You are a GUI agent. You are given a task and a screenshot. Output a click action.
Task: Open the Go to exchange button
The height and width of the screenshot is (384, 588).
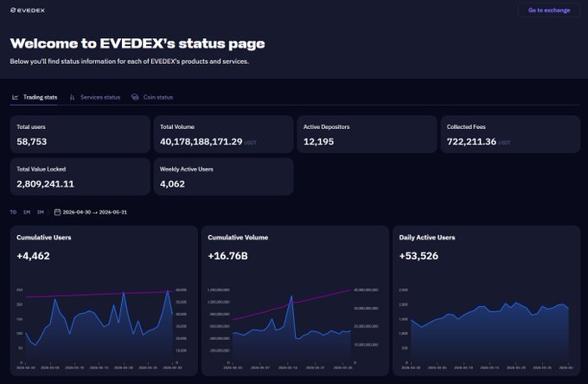click(549, 10)
